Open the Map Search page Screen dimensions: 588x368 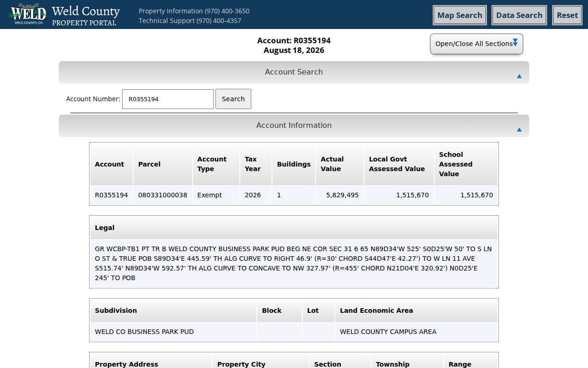(x=460, y=15)
